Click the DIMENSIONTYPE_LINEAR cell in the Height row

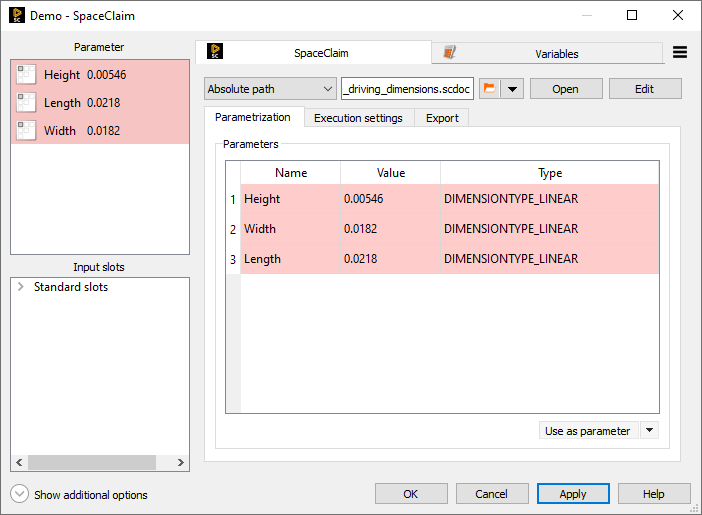[x=550, y=199]
